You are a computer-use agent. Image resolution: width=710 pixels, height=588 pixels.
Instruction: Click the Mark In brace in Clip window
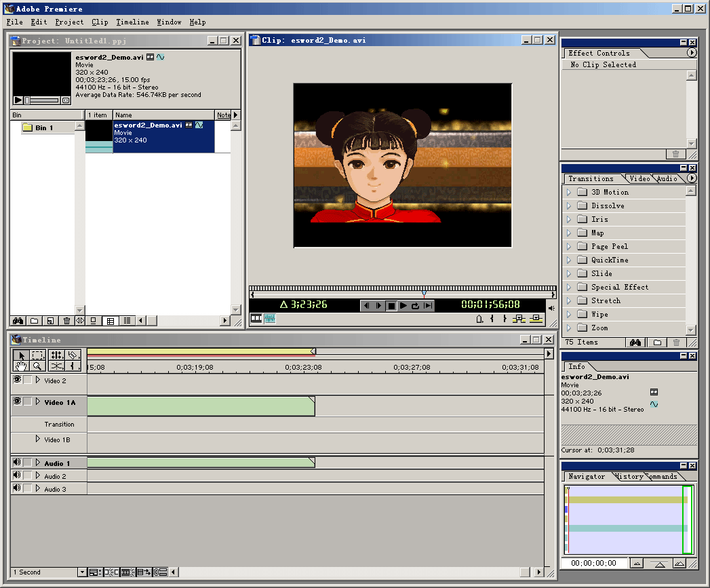(492, 319)
